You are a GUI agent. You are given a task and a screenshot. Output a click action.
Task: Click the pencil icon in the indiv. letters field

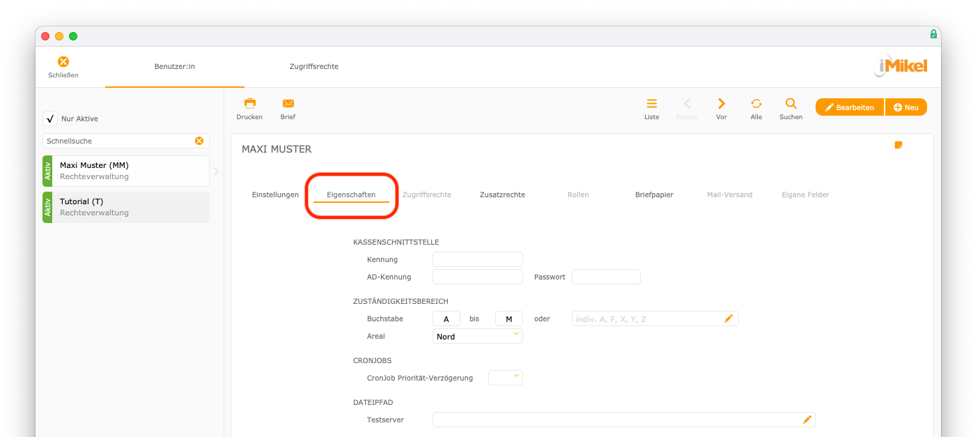point(729,319)
